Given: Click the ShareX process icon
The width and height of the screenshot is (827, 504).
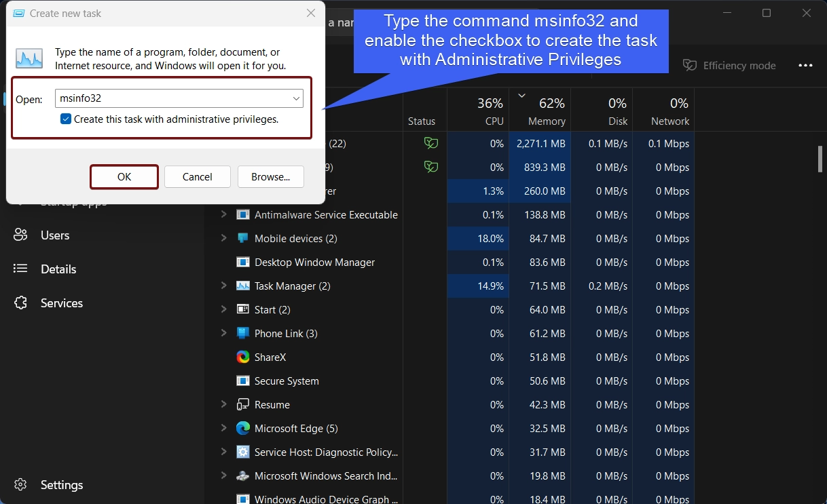Looking at the screenshot, I should pyautogui.click(x=243, y=357).
